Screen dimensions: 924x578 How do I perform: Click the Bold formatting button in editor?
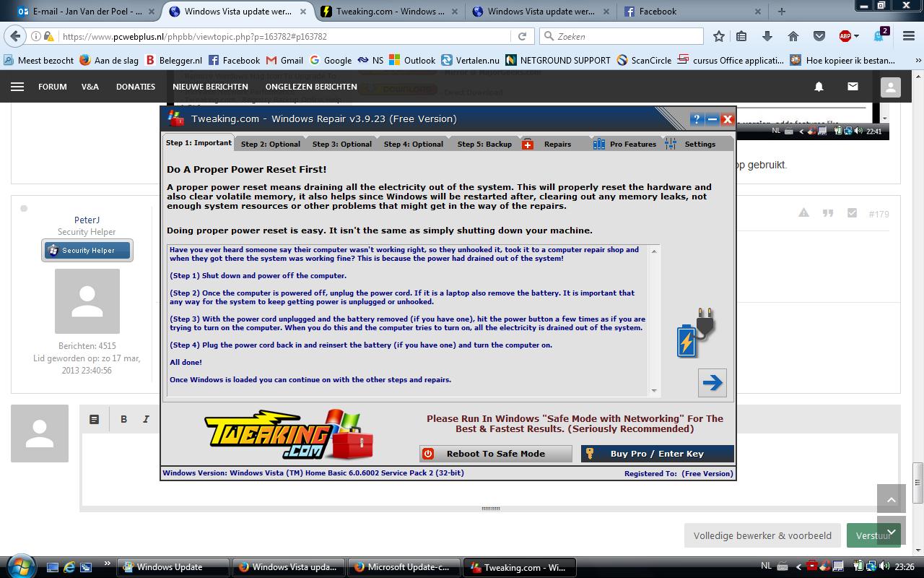(123, 419)
